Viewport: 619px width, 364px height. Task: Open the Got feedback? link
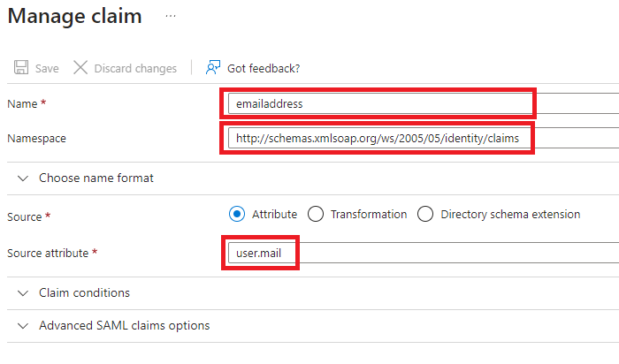pos(264,68)
